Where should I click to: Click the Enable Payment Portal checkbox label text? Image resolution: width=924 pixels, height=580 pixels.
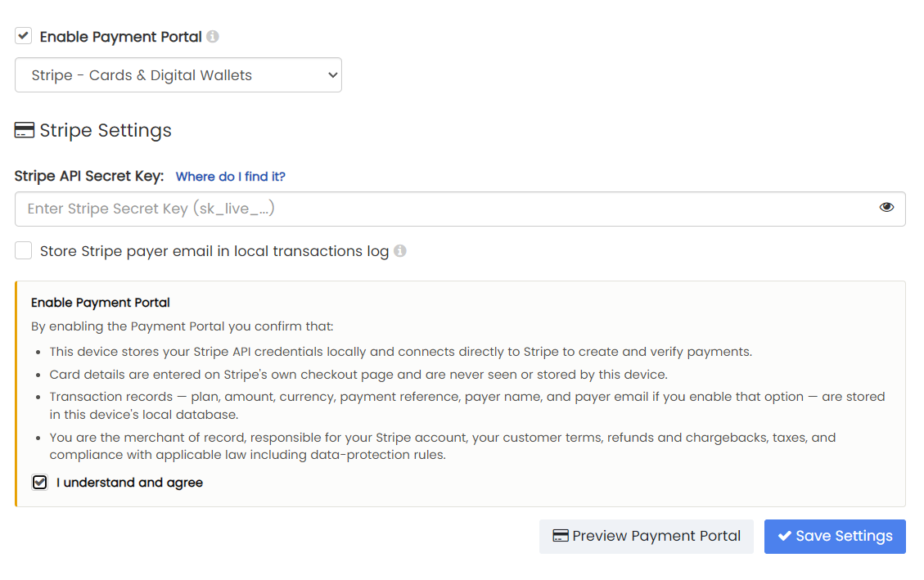pos(121,37)
